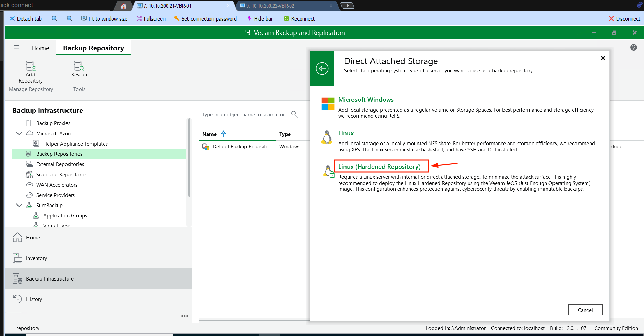Click the search magnifier icon
The height and width of the screenshot is (336, 644).
pyautogui.click(x=294, y=114)
